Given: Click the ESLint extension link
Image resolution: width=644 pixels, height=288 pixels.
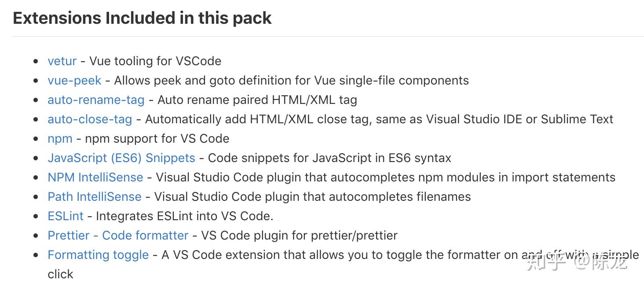Looking at the screenshot, I should (66, 216).
